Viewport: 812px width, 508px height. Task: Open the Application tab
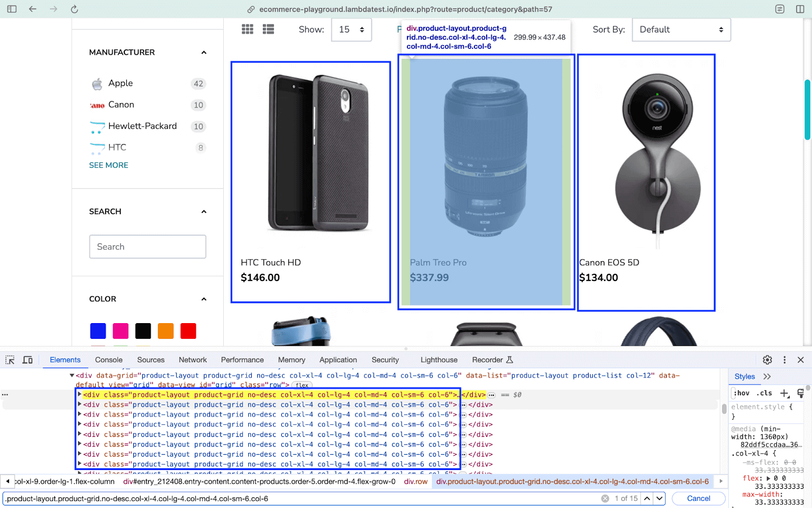point(338,360)
